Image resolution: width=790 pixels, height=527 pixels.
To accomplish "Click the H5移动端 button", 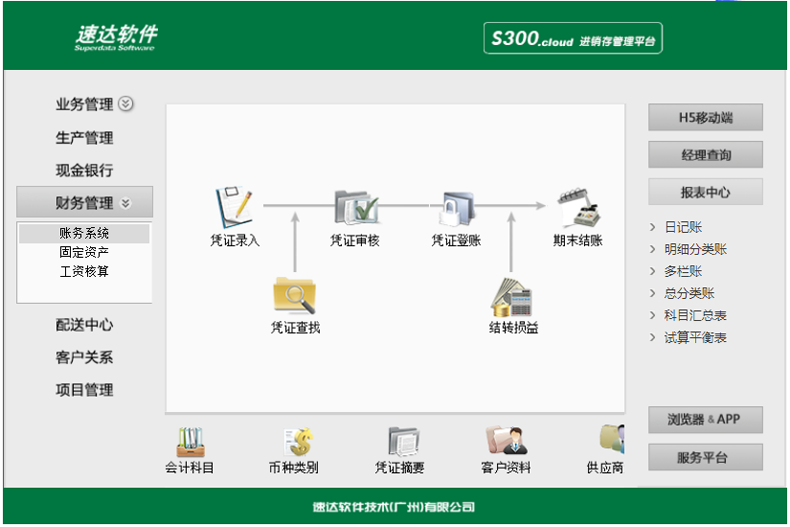I will click(x=705, y=117).
